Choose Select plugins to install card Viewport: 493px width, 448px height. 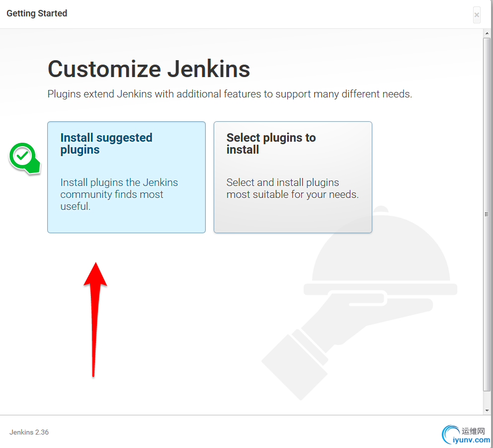tap(293, 177)
